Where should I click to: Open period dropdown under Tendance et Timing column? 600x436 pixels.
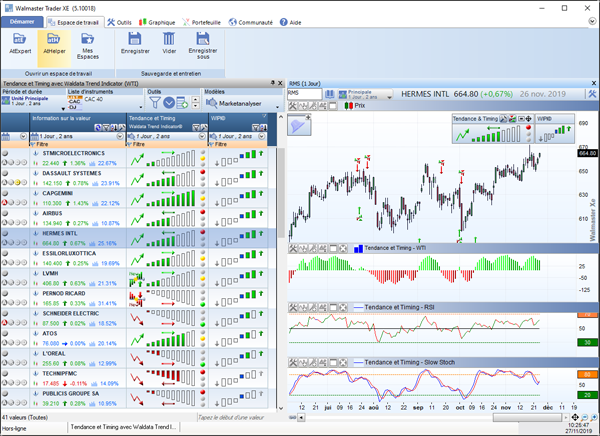[202, 136]
